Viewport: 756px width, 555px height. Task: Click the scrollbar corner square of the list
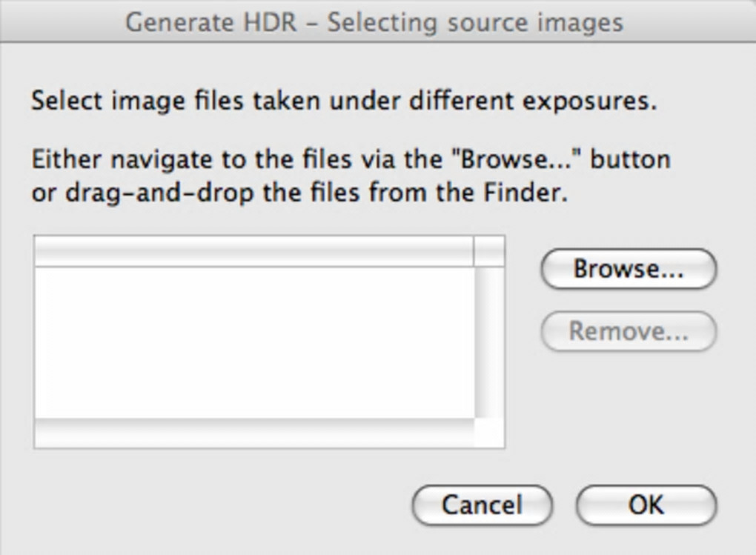(489, 433)
